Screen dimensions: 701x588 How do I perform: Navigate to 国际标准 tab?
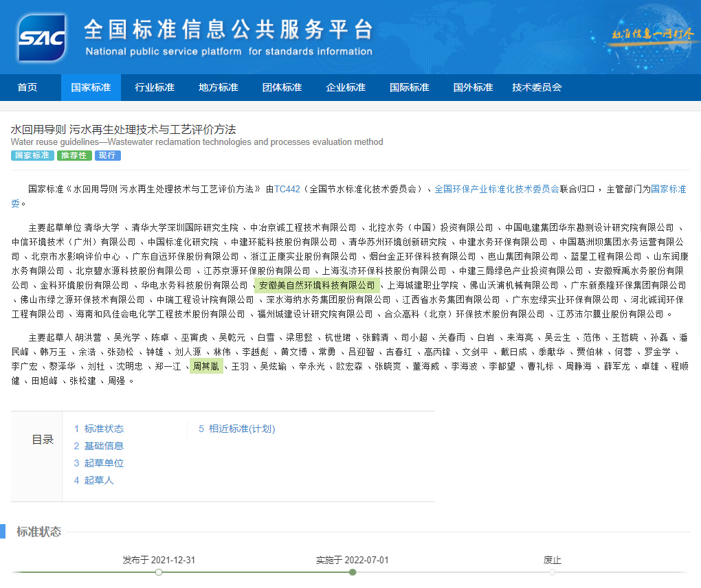[x=410, y=88]
